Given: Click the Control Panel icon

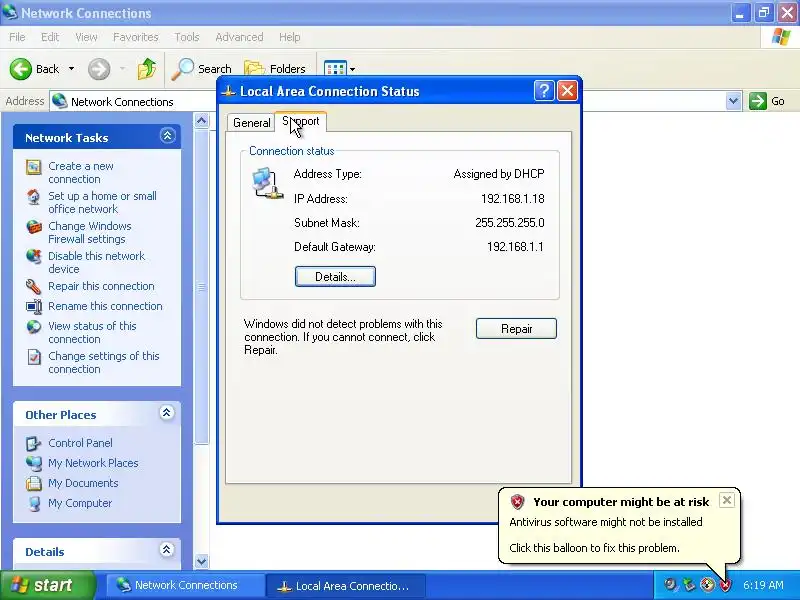Looking at the screenshot, I should click(x=34, y=443).
